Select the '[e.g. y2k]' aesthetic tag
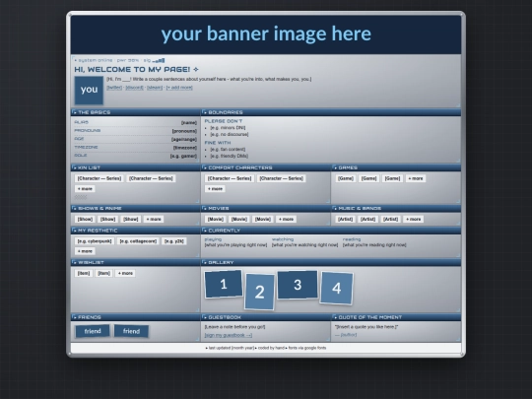The image size is (532, 399). (x=174, y=241)
